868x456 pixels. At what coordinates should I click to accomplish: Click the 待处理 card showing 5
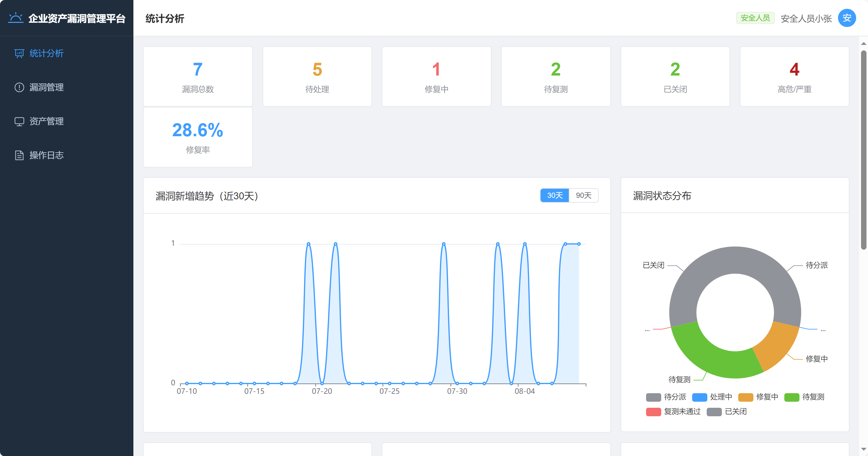[x=317, y=76]
